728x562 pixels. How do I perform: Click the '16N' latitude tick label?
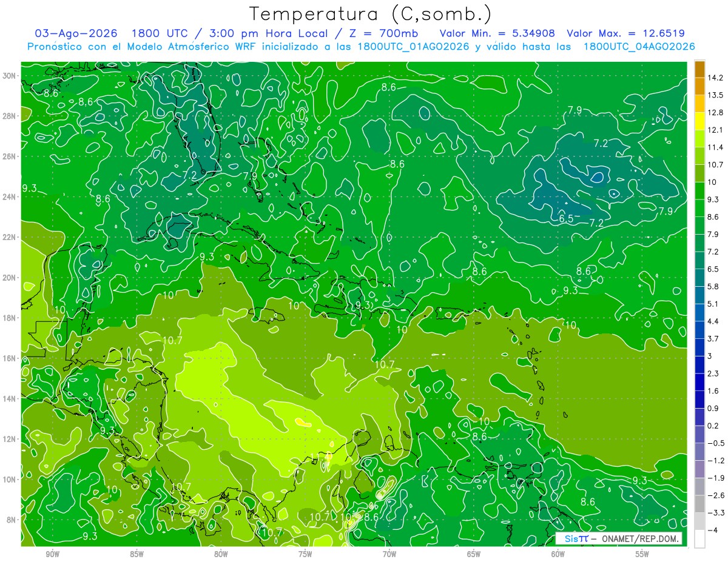(9, 358)
